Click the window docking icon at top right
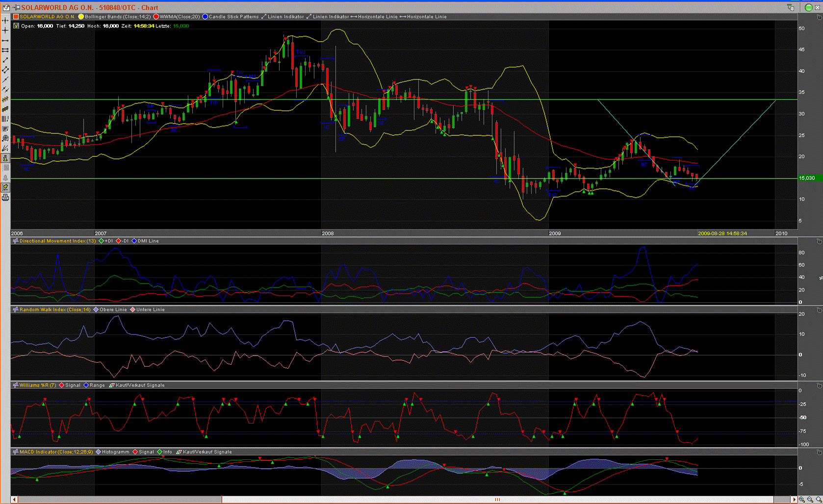This screenshot has height=504, width=823. point(791,7)
